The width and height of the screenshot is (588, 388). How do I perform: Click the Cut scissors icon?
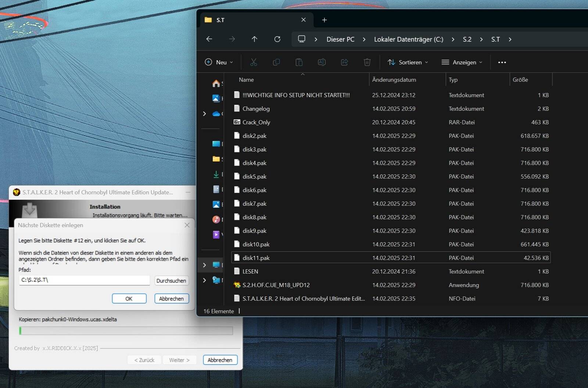pos(254,62)
